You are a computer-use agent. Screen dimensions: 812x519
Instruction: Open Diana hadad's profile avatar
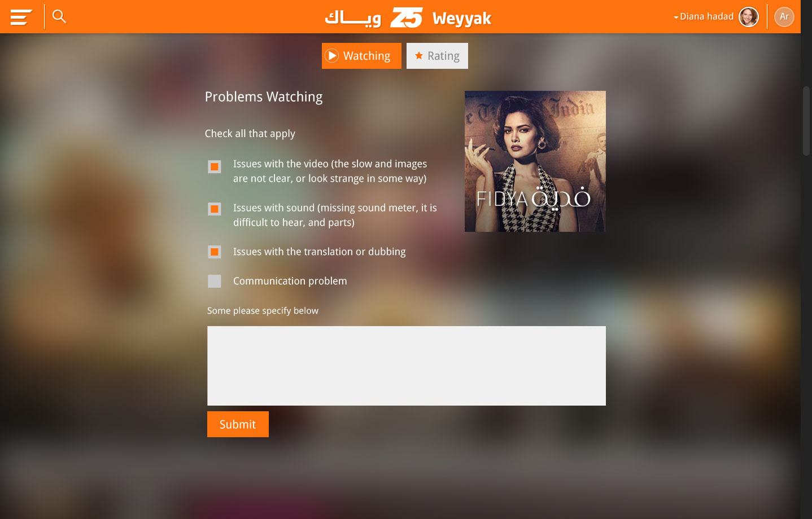point(749,17)
